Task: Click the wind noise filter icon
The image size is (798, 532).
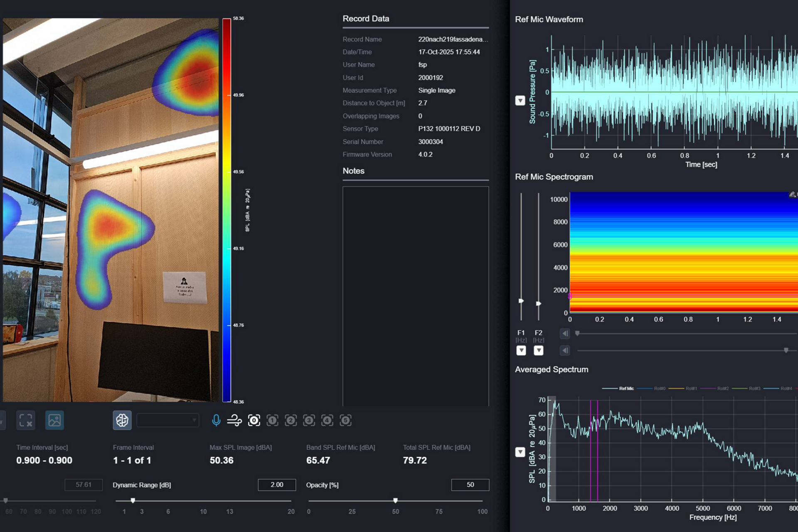Action: pos(234,420)
